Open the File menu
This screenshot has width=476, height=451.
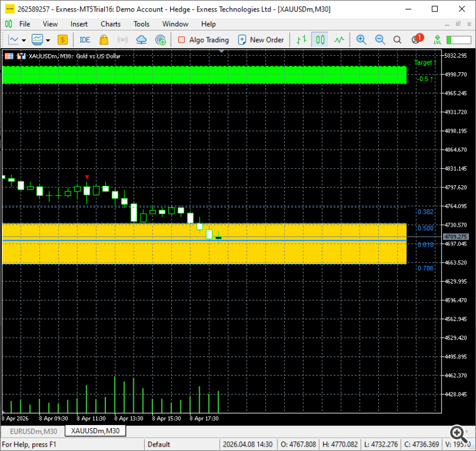point(25,24)
